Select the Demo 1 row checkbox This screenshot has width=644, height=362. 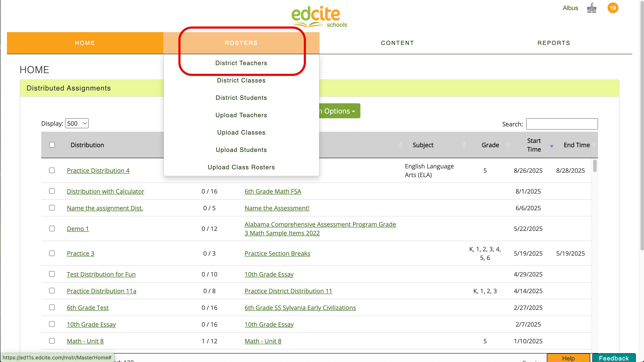(x=52, y=229)
